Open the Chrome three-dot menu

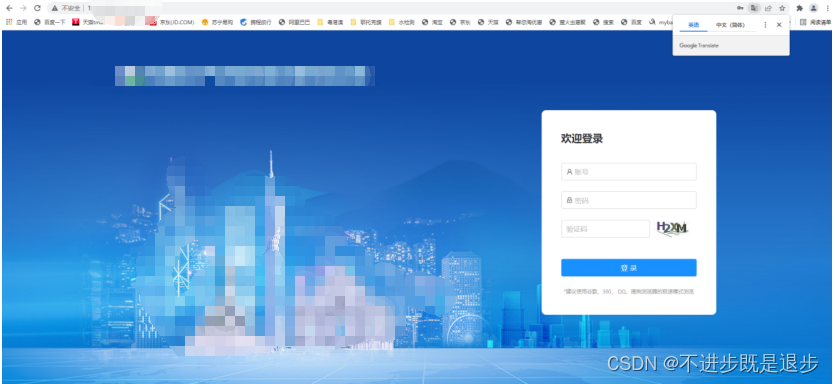click(827, 8)
